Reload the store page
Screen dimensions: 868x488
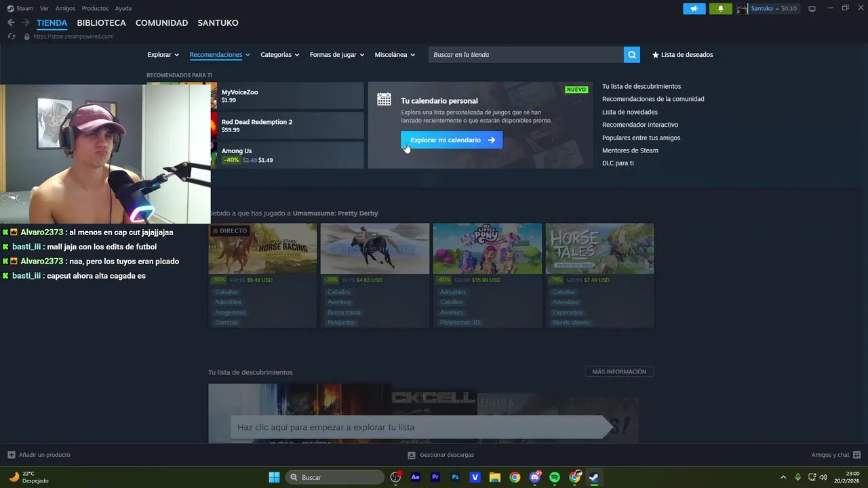[12, 37]
